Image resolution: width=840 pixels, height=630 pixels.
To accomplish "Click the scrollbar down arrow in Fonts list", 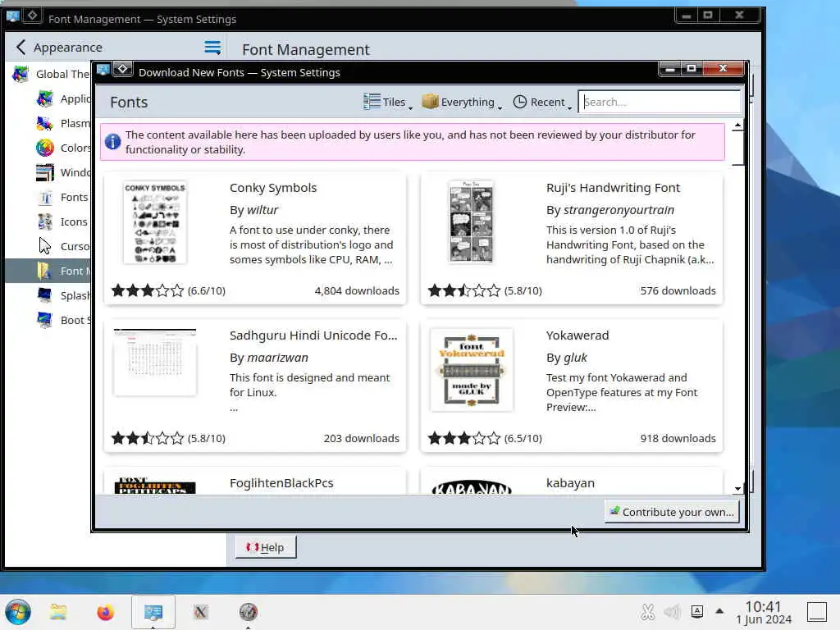I will click(737, 488).
